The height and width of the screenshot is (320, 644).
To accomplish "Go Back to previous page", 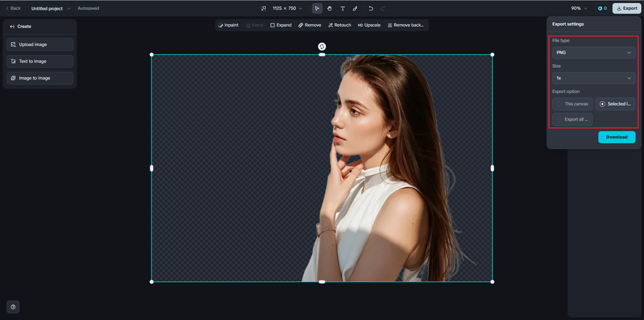I will 13,9.
